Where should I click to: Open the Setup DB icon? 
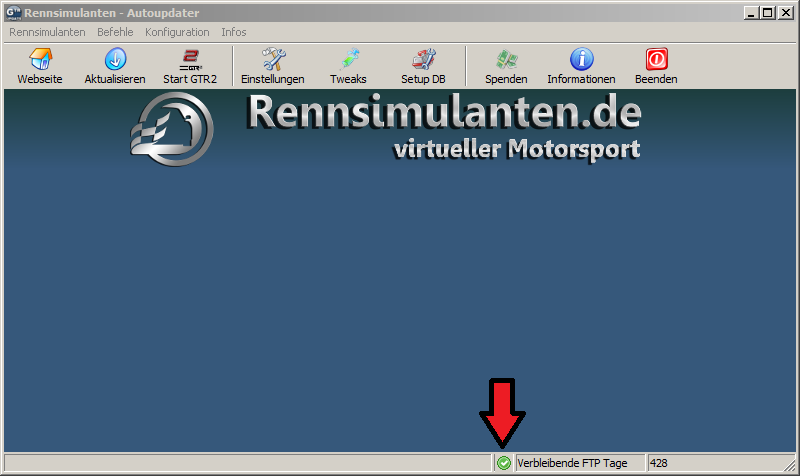click(423, 60)
